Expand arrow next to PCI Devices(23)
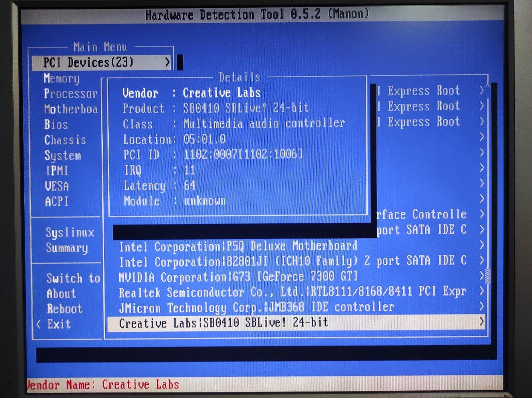Screen dimensions: 532x398 click(167, 63)
